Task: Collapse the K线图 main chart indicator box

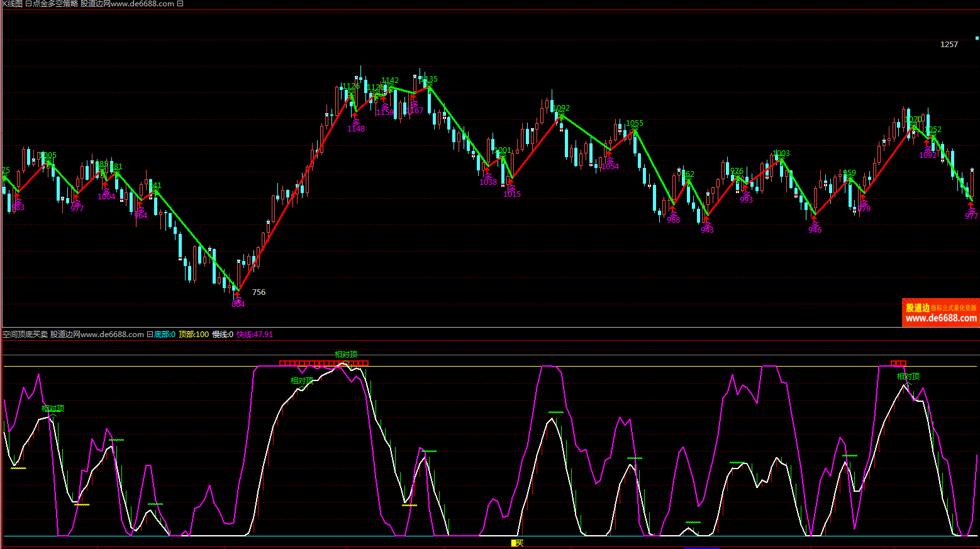Action: 28,4
